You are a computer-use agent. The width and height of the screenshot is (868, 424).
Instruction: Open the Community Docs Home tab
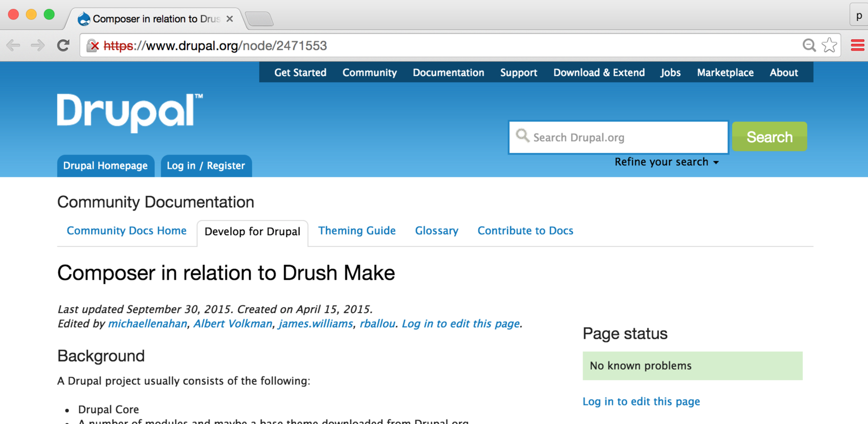click(x=126, y=231)
